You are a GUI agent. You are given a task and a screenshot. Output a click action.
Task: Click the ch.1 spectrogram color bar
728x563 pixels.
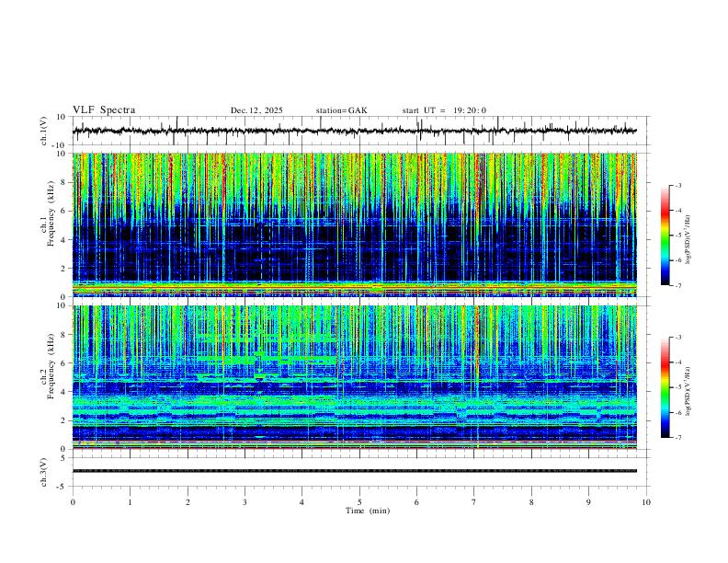(x=665, y=235)
